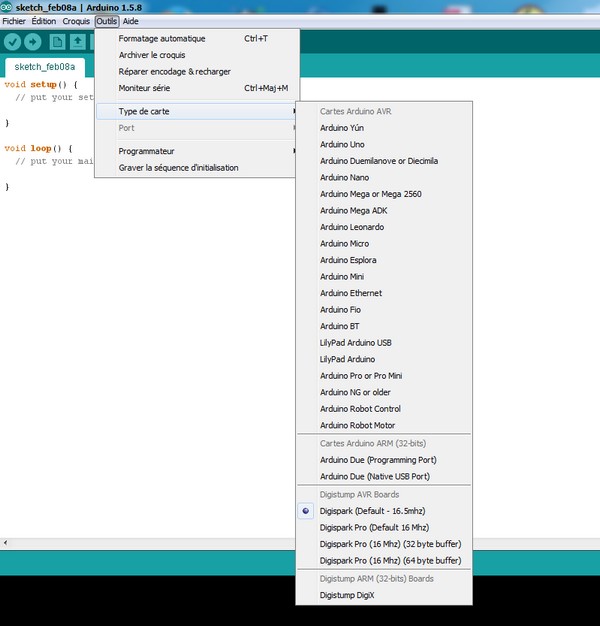600x626 pixels.
Task: Click the Verify sketch checkmark icon
Action: coord(12,42)
